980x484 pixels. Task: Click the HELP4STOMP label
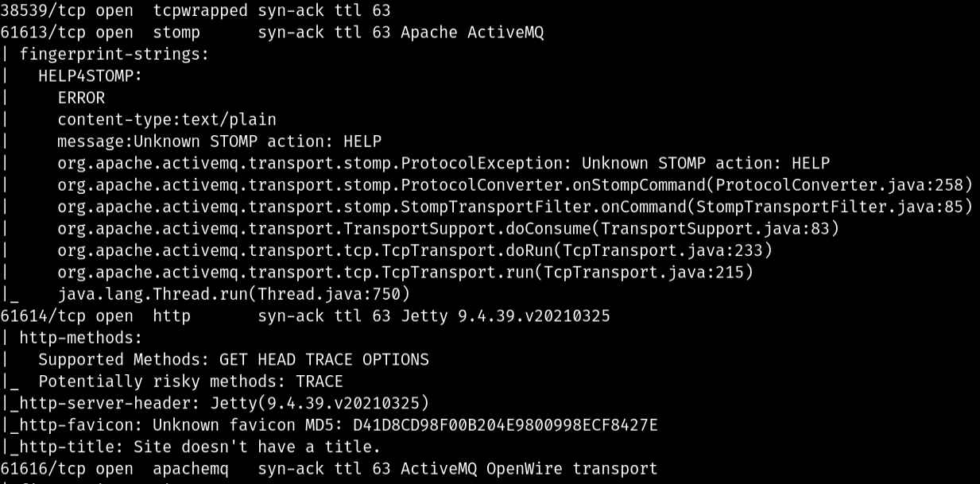(90, 76)
